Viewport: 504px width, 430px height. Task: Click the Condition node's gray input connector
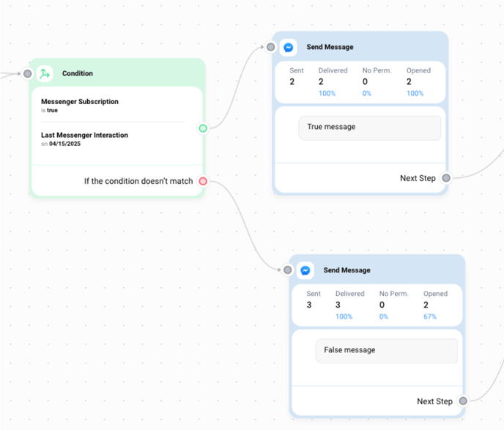(x=28, y=73)
